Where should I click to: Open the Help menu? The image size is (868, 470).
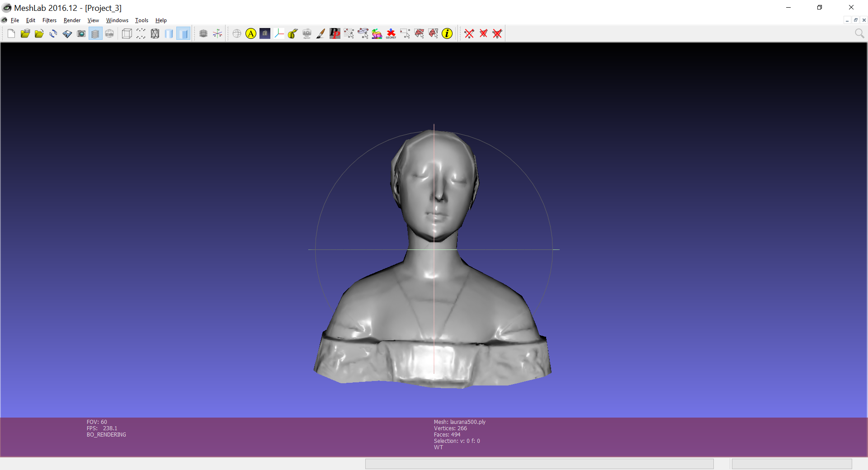pyautogui.click(x=161, y=20)
